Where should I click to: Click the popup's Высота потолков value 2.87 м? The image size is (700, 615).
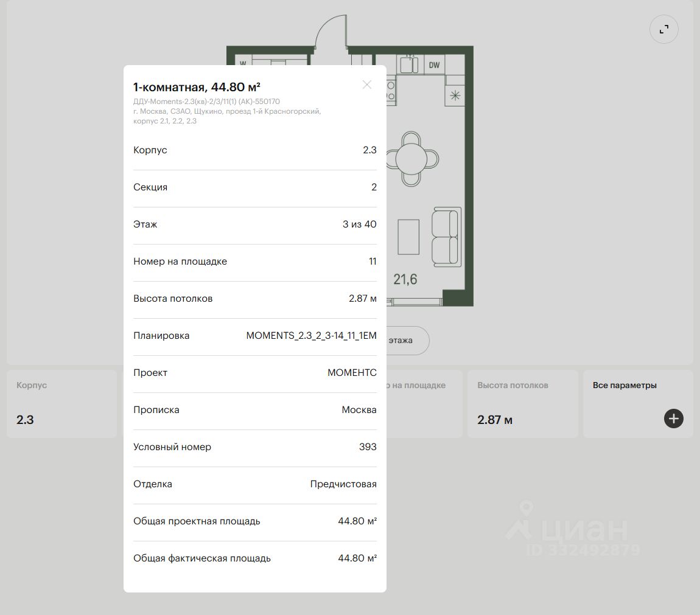click(x=363, y=298)
